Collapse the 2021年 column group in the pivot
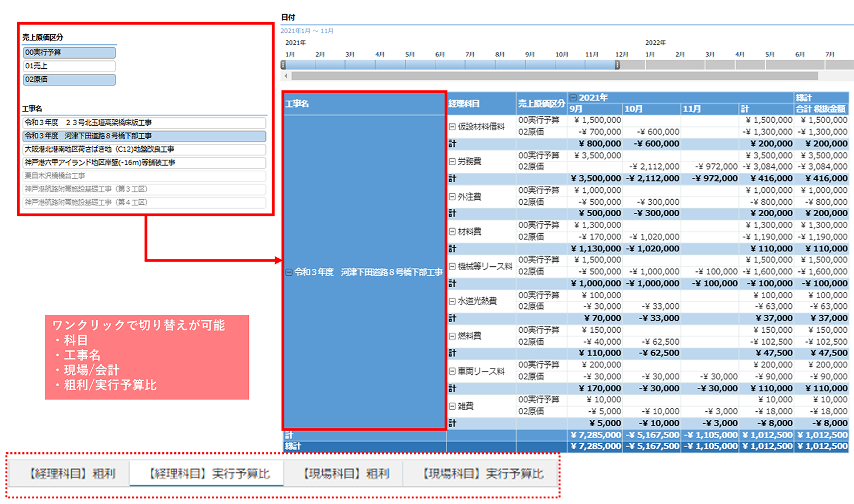Image resolution: width=854 pixels, height=504 pixels. coord(574,98)
